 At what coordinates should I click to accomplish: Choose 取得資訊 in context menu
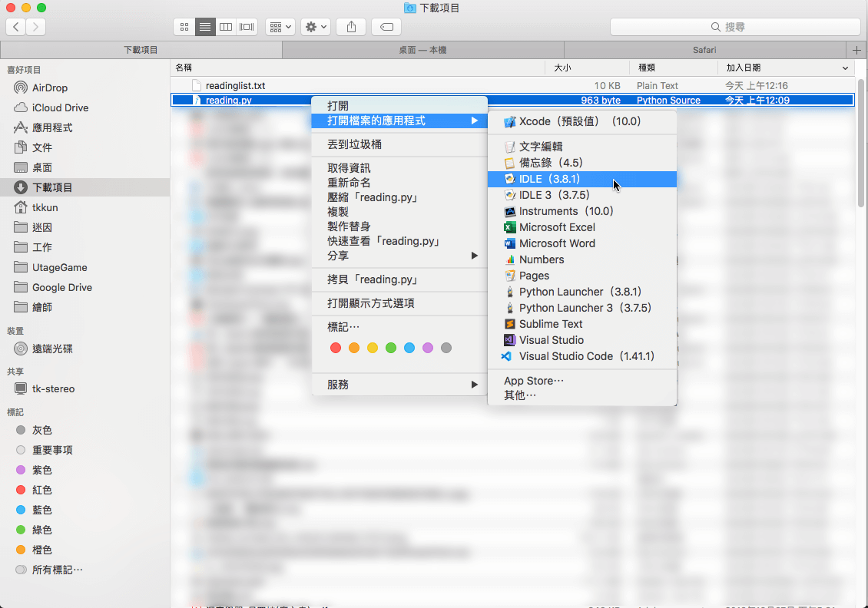[399, 168]
